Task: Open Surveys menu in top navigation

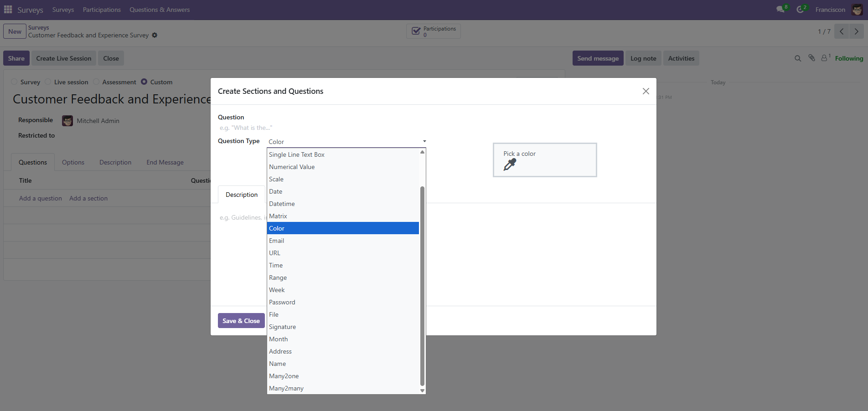Action: pyautogui.click(x=63, y=10)
